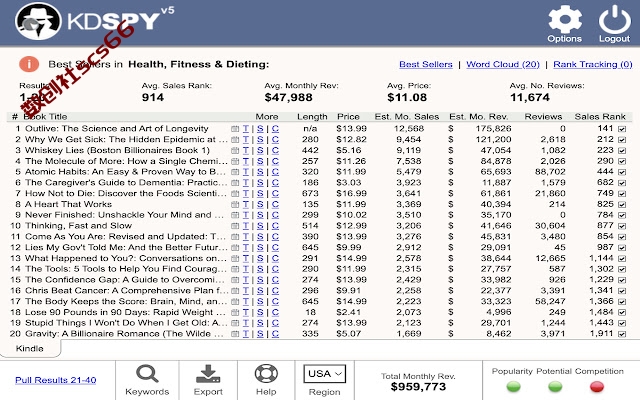Click calendar icon for Never Finished row
640x400 pixels.
click(235, 215)
